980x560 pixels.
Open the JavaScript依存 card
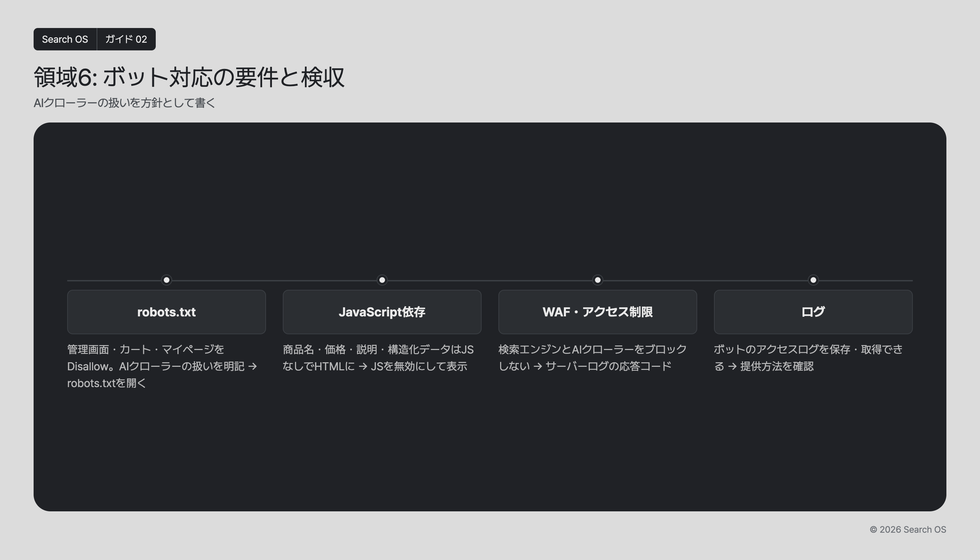tap(382, 312)
